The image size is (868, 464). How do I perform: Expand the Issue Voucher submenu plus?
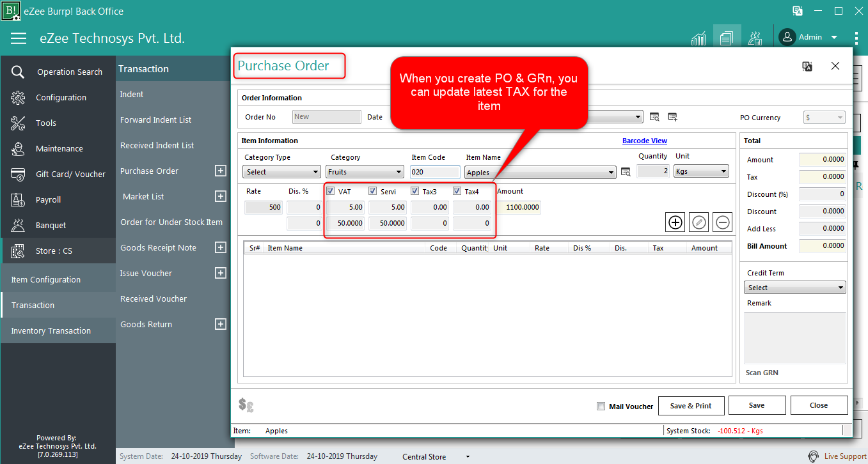pyautogui.click(x=221, y=273)
